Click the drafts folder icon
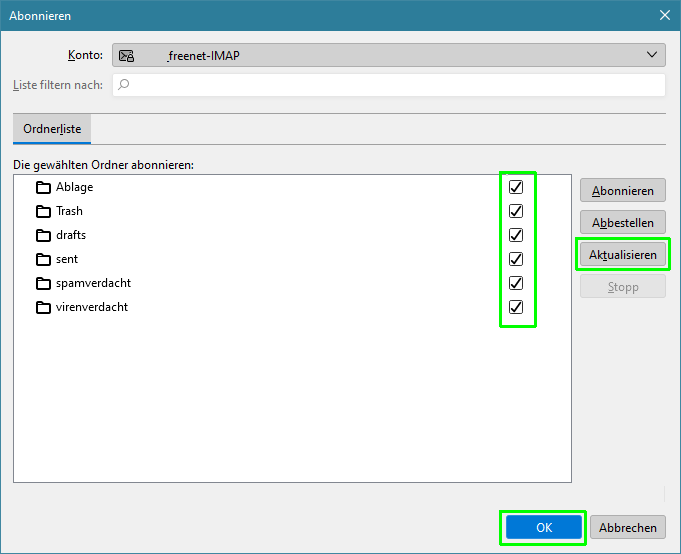 pos(43,235)
